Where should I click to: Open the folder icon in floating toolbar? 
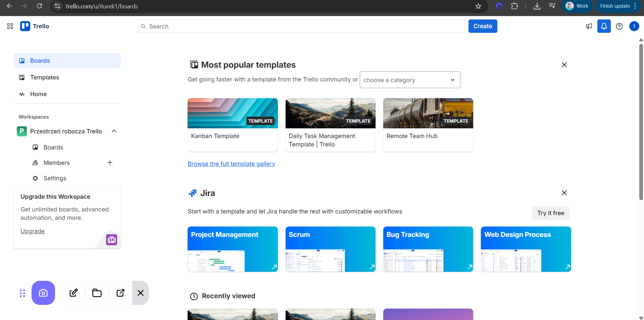[97, 293]
